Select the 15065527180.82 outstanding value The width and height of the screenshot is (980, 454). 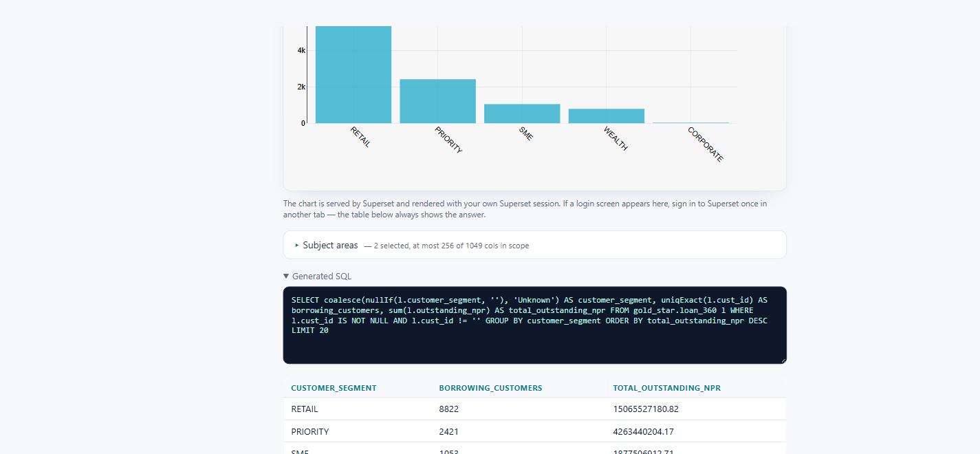click(646, 409)
